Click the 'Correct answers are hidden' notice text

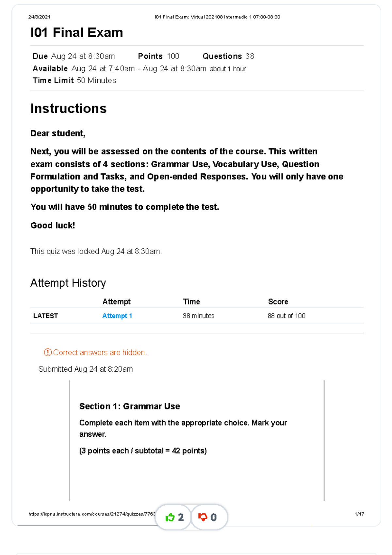(100, 352)
